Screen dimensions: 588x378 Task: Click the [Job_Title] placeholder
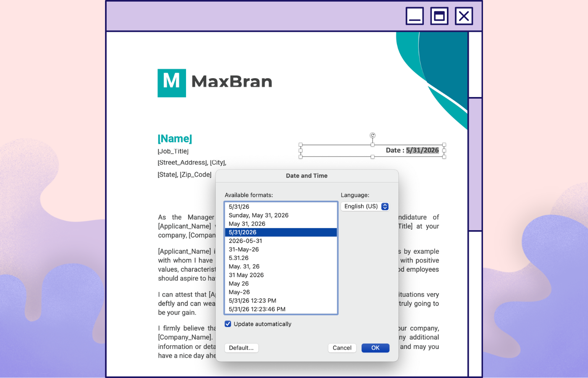click(x=173, y=151)
